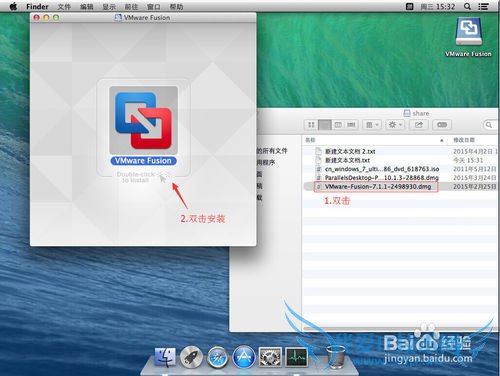
Task: Sort the share window by the name column
Action: click(x=375, y=140)
